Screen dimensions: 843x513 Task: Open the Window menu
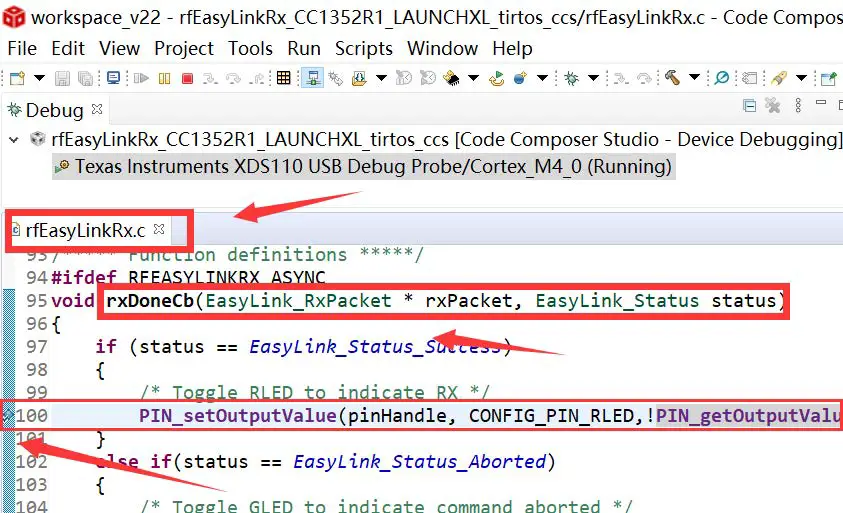tap(442, 48)
